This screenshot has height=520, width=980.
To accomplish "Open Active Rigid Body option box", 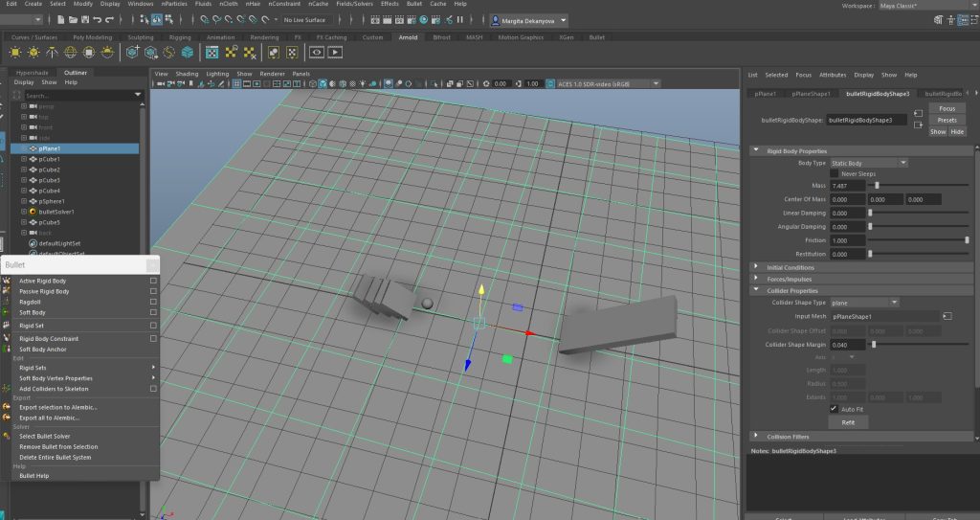I will click(153, 281).
